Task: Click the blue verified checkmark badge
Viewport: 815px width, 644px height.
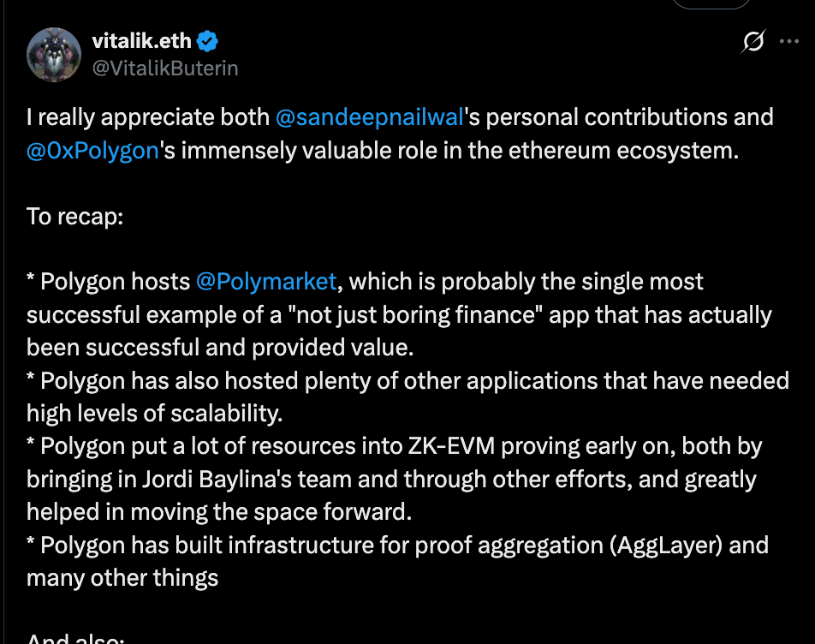Action: tap(208, 40)
